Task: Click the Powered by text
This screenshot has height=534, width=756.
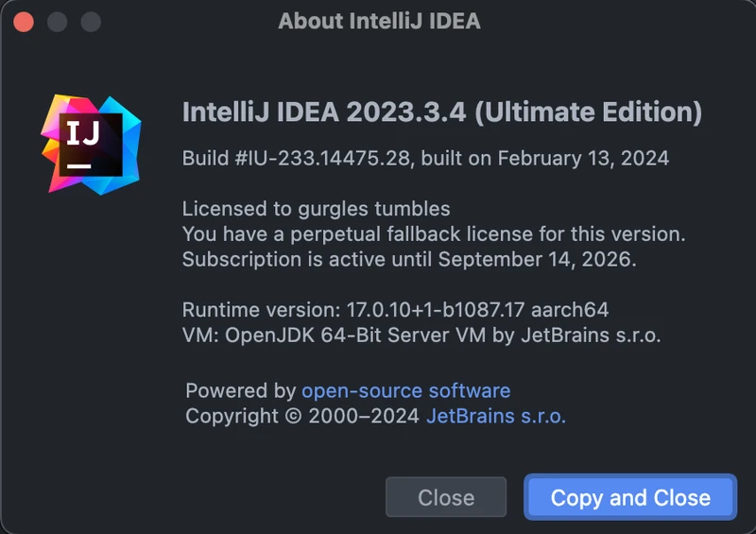Action: (x=240, y=390)
